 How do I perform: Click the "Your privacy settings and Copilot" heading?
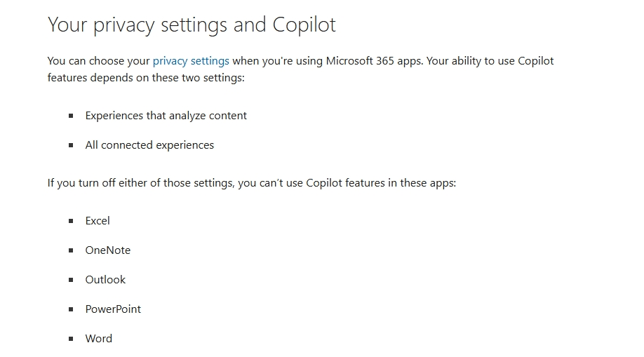192,25
